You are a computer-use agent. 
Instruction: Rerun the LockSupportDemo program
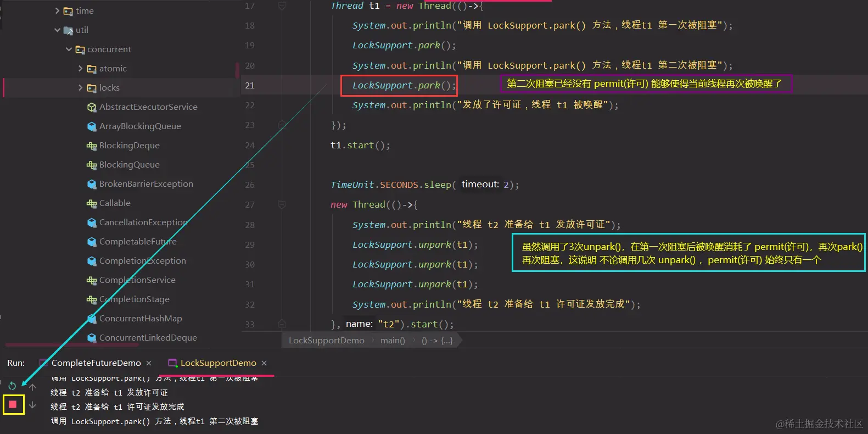(x=12, y=386)
